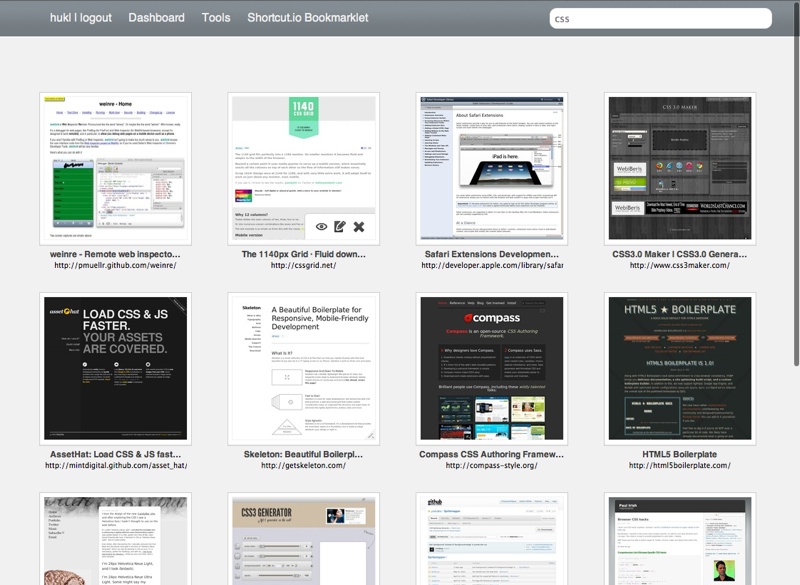The width and height of the screenshot is (800, 585).
Task: Open the github repository thumbnail
Action: tap(492, 539)
